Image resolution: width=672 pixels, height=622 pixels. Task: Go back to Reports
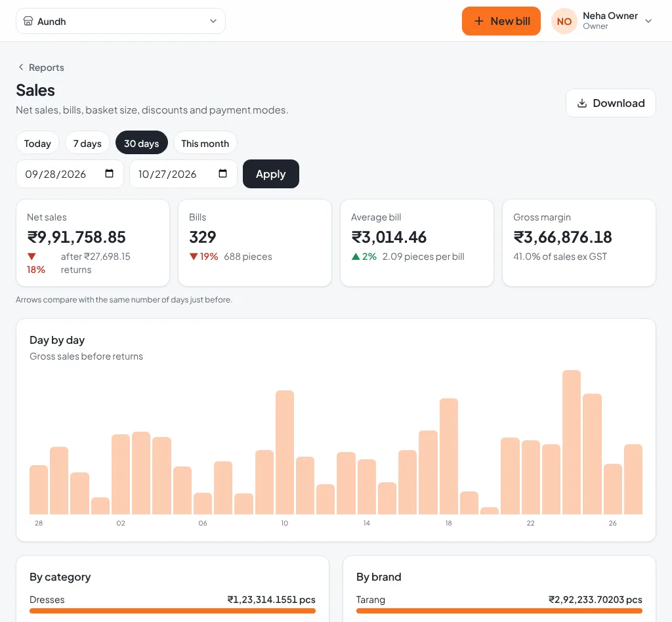[x=41, y=68]
